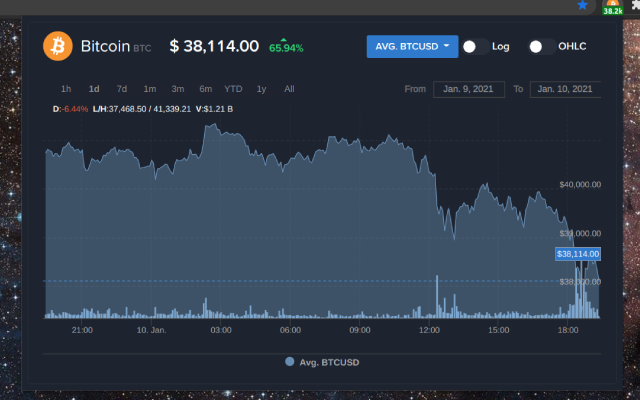Click the 09:00 time axis label

click(360, 330)
